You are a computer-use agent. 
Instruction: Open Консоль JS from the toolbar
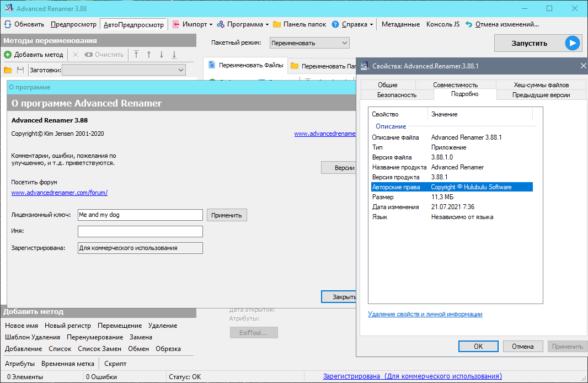point(442,24)
